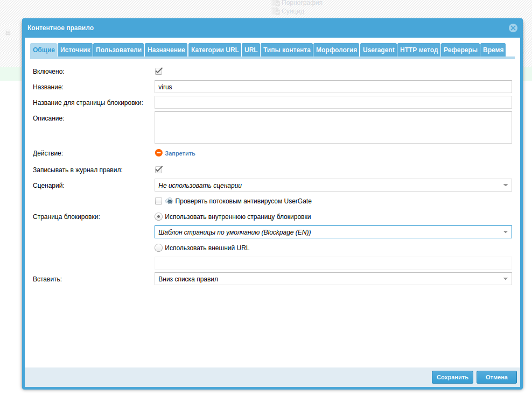The height and width of the screenshot is (403, 532).
Task: Open the Вставить dropdown
Action: click(333, 279)
